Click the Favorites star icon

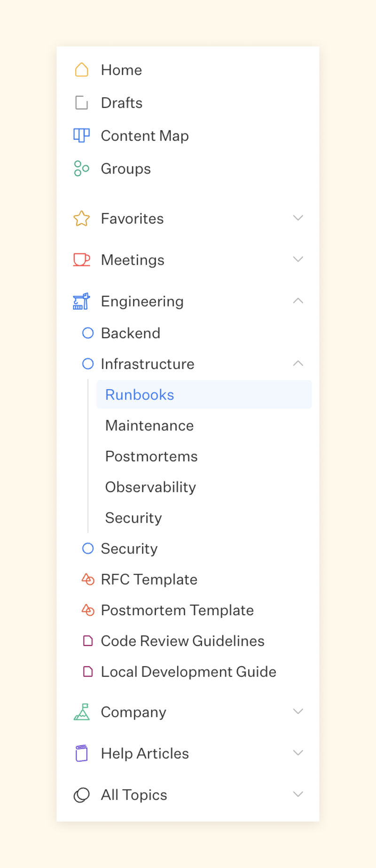81,219
